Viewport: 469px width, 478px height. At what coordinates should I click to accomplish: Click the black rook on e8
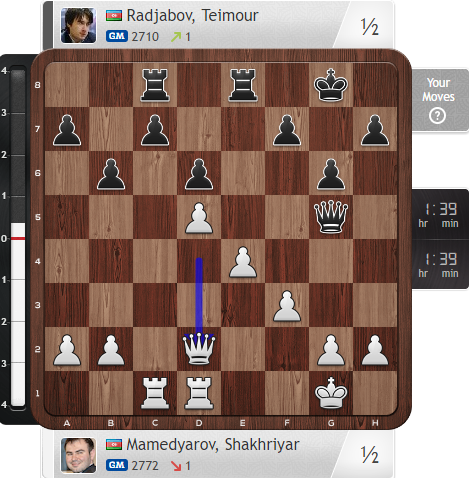[243, 85]
